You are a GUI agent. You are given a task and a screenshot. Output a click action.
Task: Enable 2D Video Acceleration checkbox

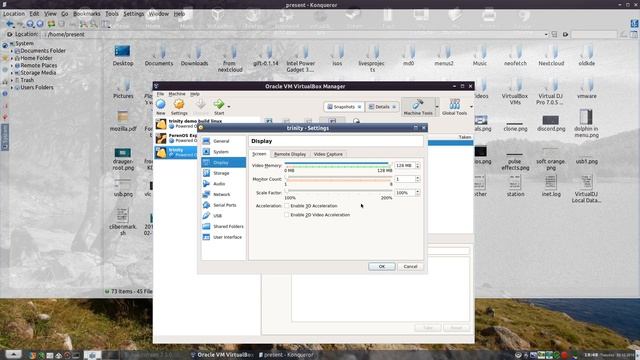click(x=287, y=215)
